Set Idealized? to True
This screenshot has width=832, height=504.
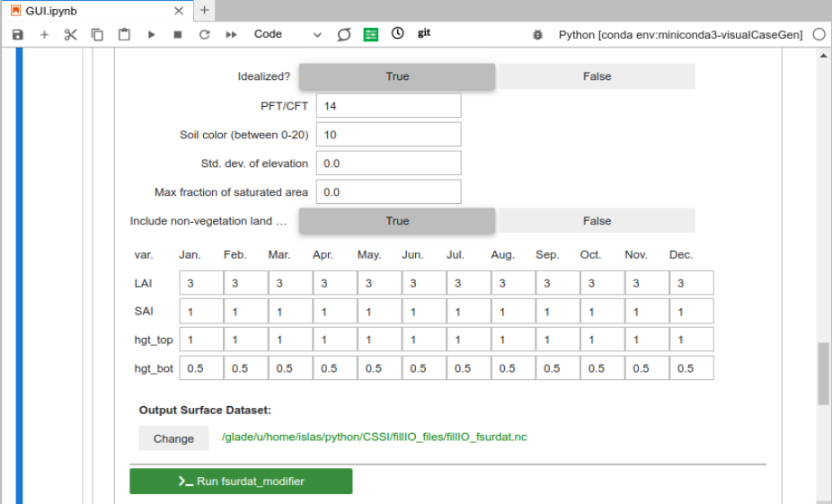pos(396,76)
